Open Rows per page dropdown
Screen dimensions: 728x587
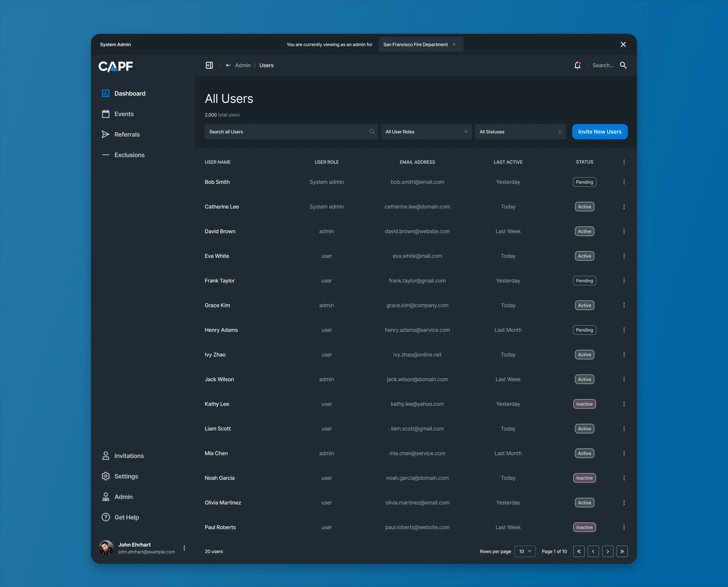point(525,551)
